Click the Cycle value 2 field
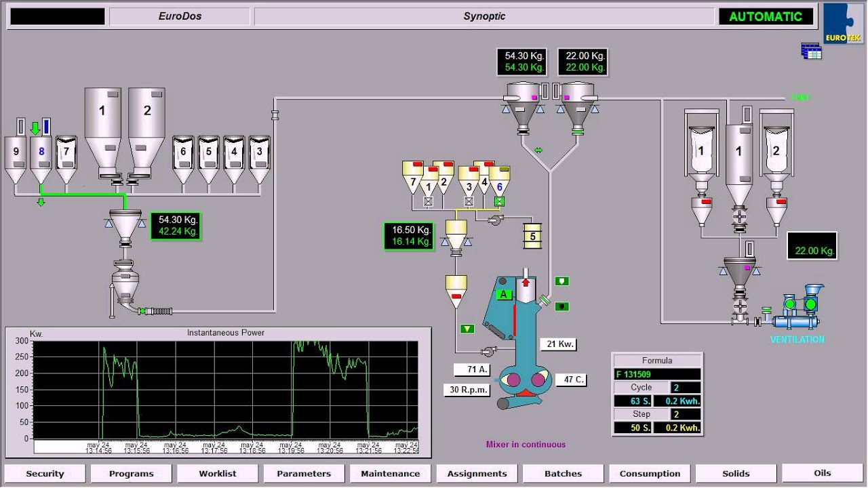868x488 pixels. coord(685,388)
